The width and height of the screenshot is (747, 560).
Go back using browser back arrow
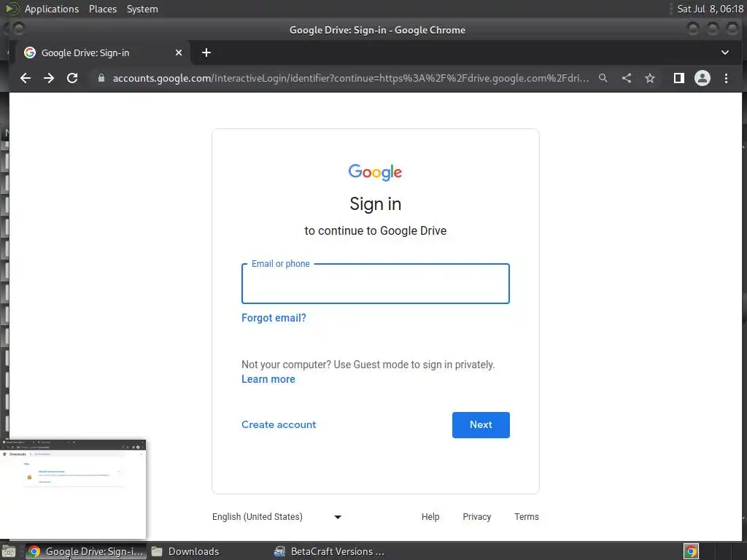pyautogui.click(x=26, y=78)
